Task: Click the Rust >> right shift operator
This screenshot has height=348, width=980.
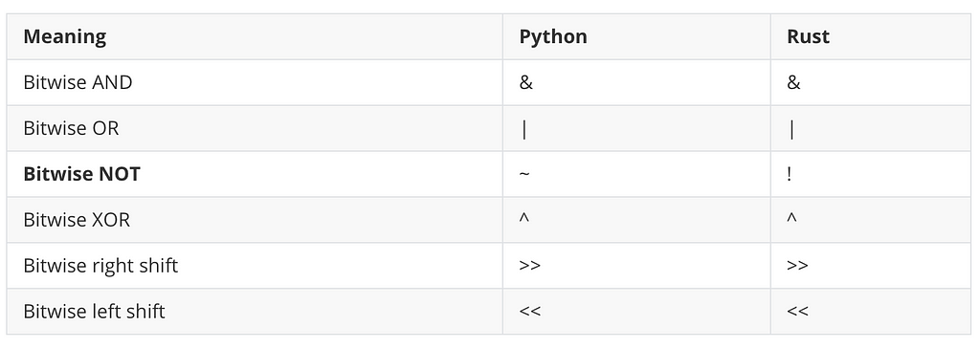Action: tap(797, 266)
